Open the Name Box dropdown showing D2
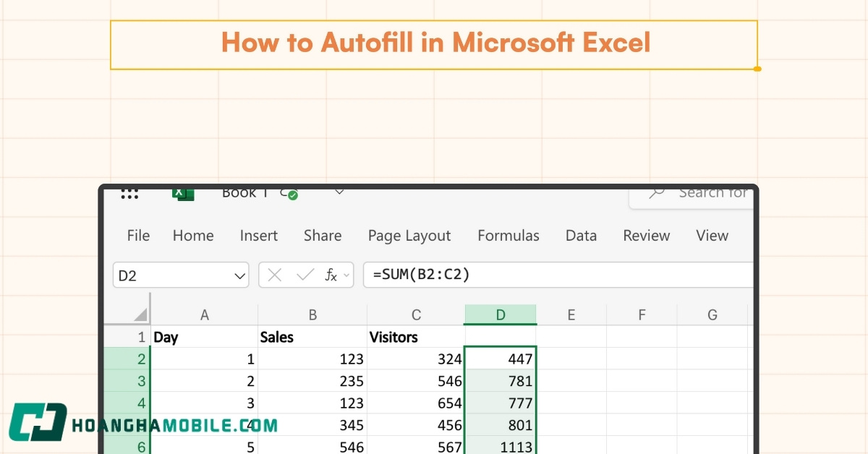The image size is (868, 454). 239,275
